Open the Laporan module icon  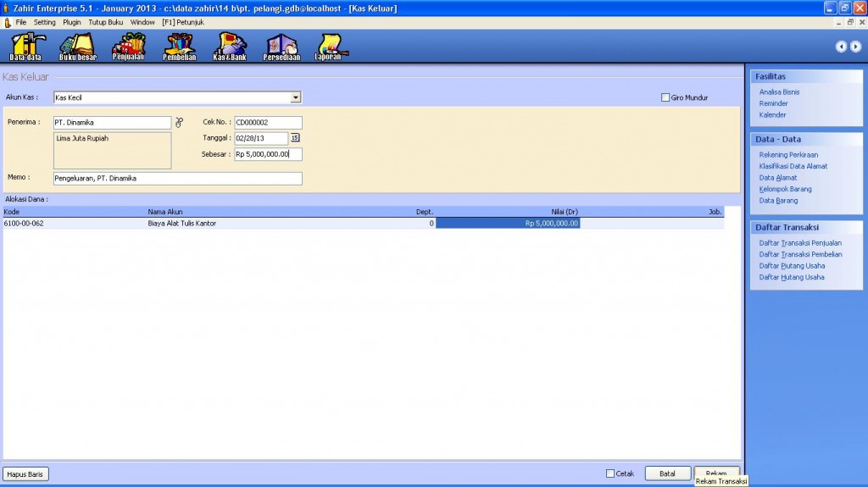(x=328, y=47)
